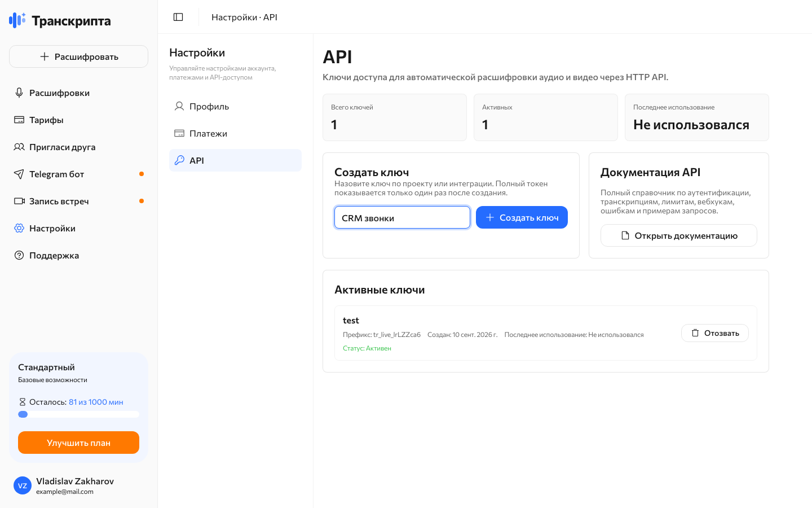Click the document icon on Открыть документацию
812x508 pixels.
(625, 235)
